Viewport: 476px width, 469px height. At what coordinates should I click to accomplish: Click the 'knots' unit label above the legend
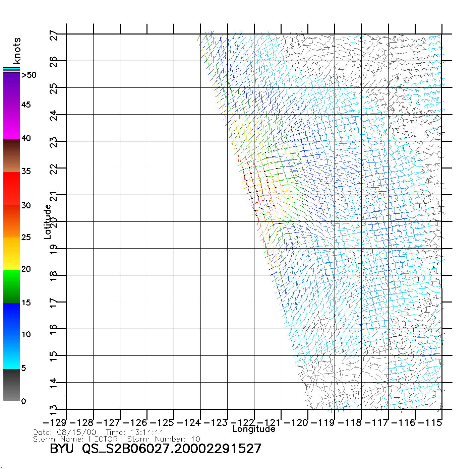click(17, 51)
